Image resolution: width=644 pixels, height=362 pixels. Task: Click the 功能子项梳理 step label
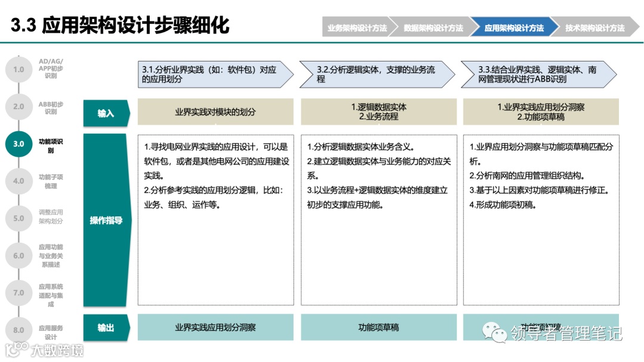click(51, 181)
